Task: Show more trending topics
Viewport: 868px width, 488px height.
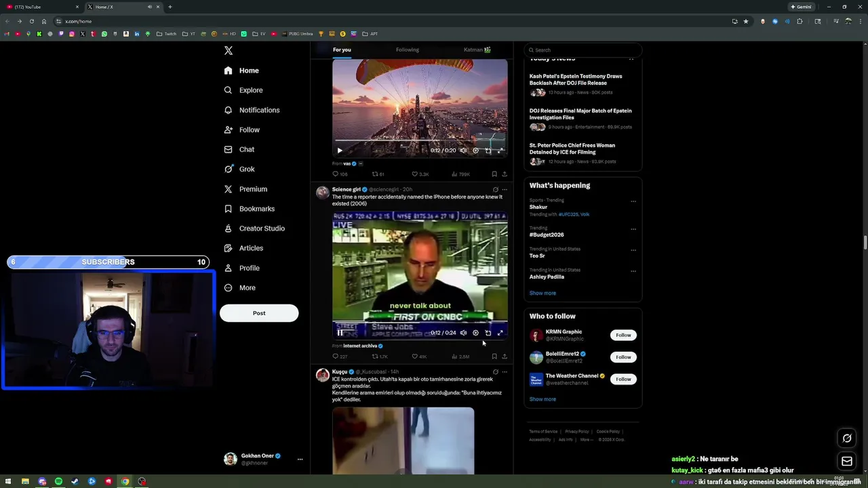Action: (542, 293)
